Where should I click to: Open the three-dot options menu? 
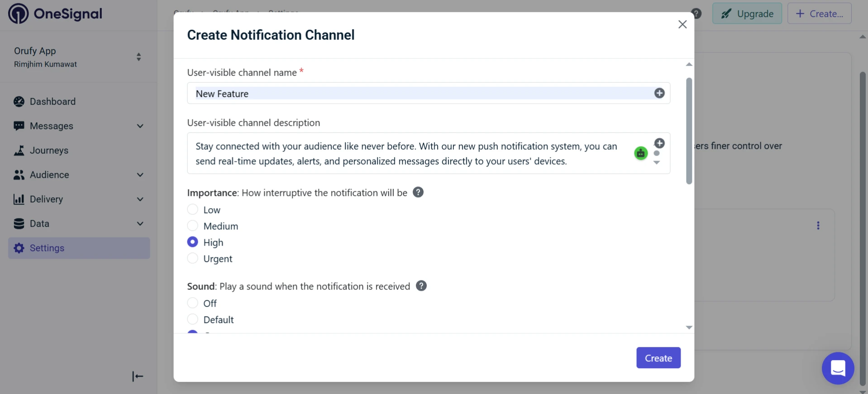[x=818, y=225]
